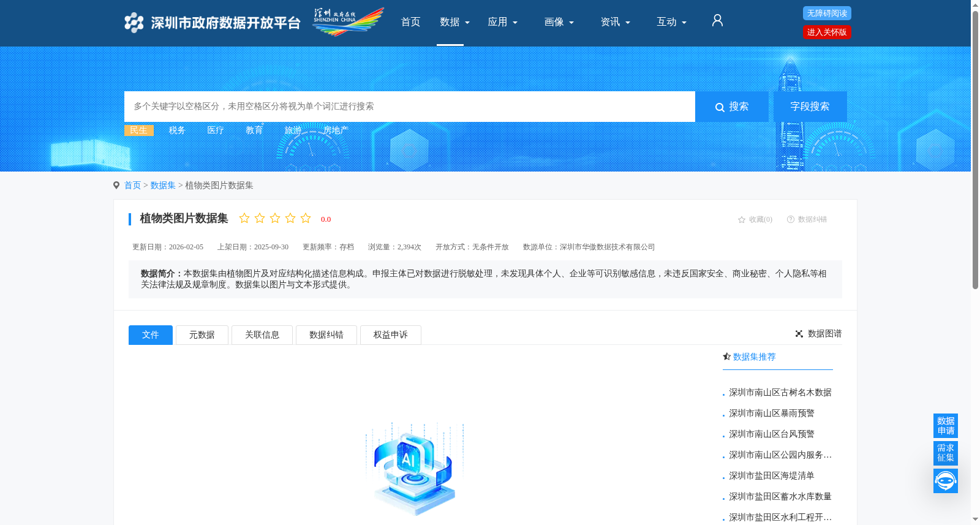
Task: Click the fourth rating star
Action: coord(290,218)
